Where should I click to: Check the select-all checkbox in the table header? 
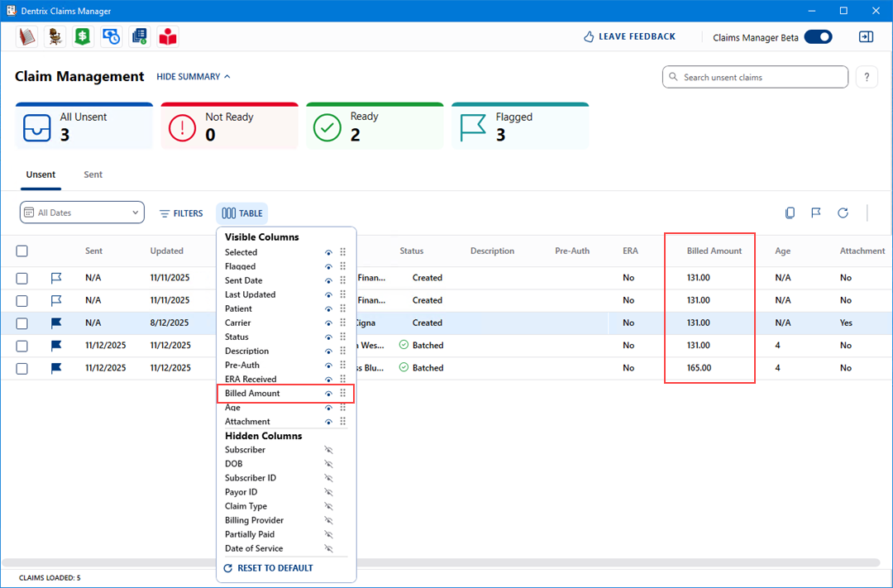click(22, 251)
